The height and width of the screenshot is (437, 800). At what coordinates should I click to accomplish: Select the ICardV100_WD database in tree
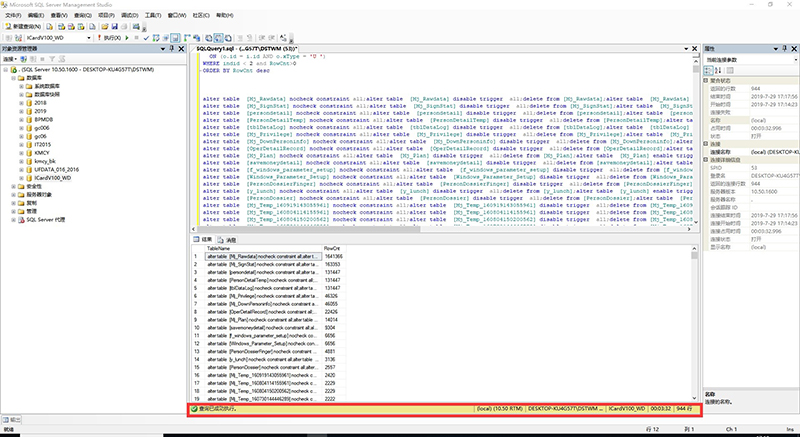pos(53,178)
